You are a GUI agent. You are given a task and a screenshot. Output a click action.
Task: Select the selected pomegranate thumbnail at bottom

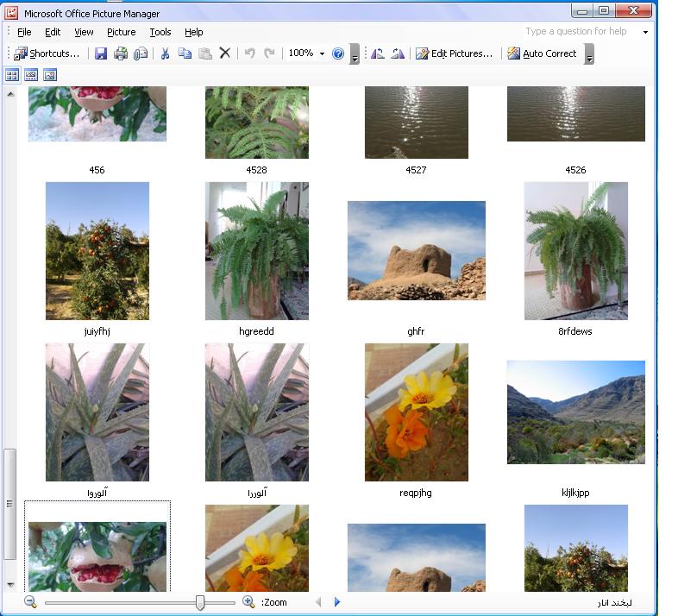pos(97,556)
